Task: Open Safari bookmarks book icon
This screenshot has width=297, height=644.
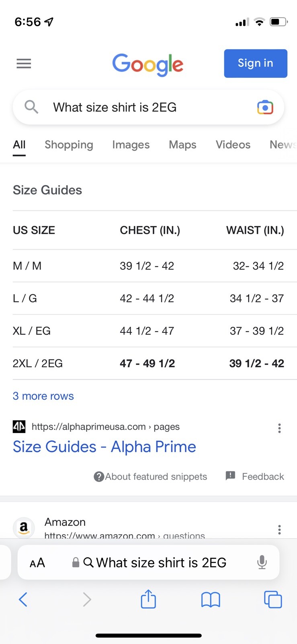Action: tap(211, 600)
